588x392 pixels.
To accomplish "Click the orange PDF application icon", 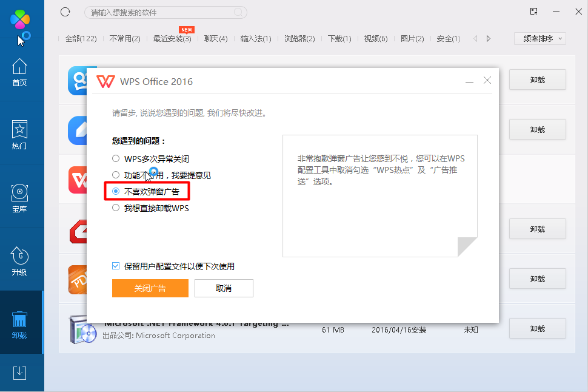I will [x=78, y=280].
